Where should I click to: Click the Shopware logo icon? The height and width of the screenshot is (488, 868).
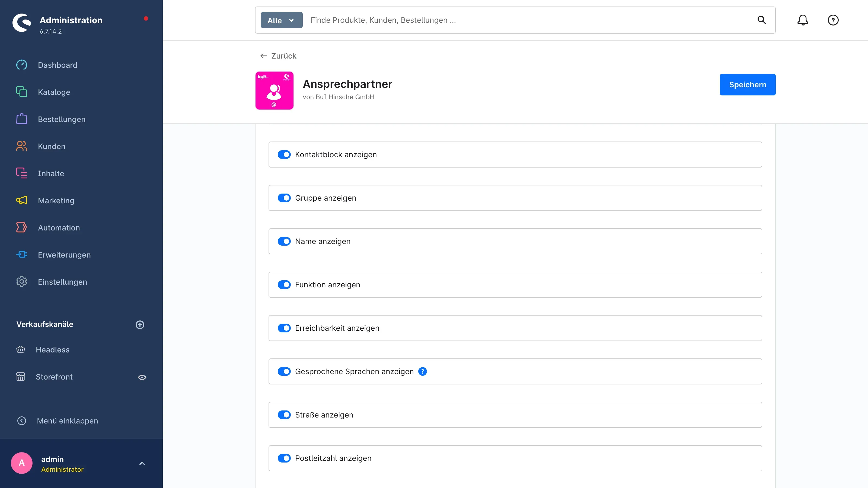[22, 23]
